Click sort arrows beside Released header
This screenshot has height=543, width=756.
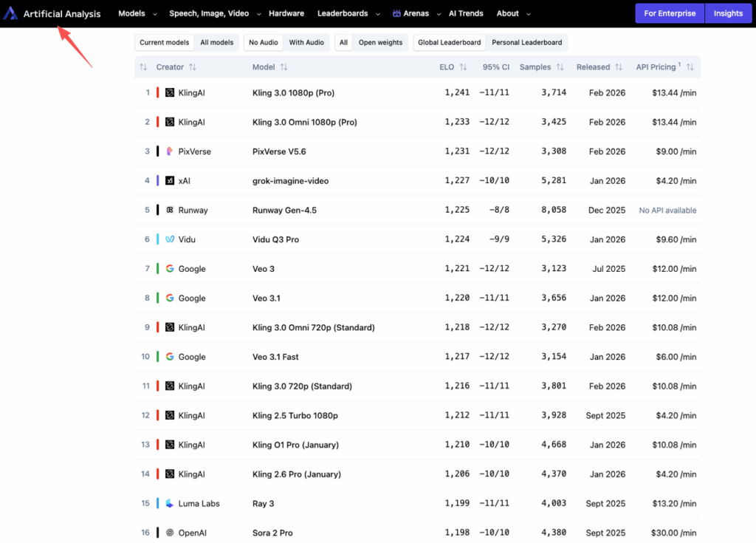tap(619, 67)
